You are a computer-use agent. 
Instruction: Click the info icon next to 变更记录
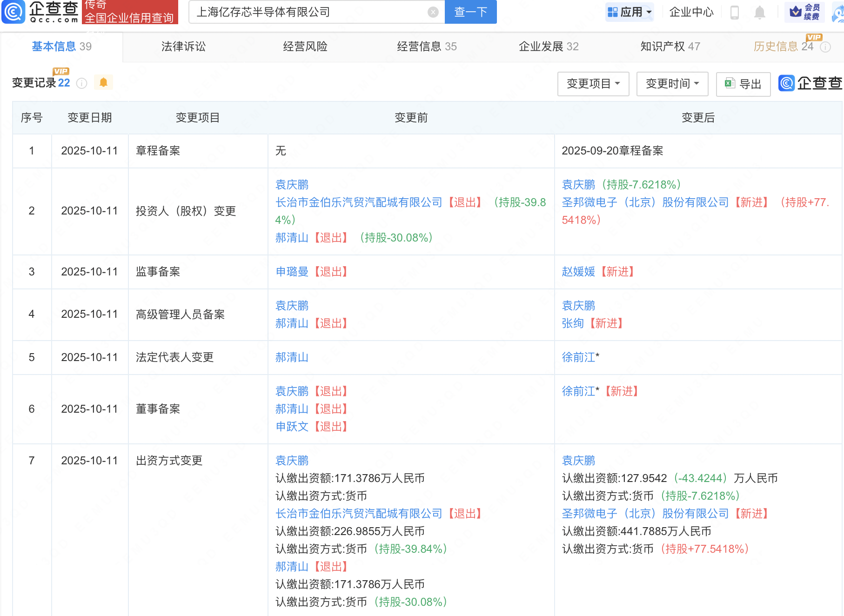tap(82, 83)
